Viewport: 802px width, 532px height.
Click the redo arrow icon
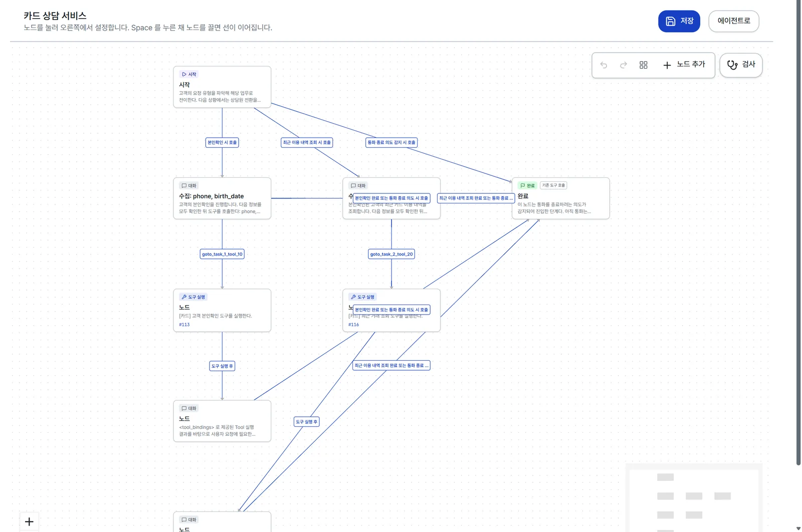click(x=624, y=65)
